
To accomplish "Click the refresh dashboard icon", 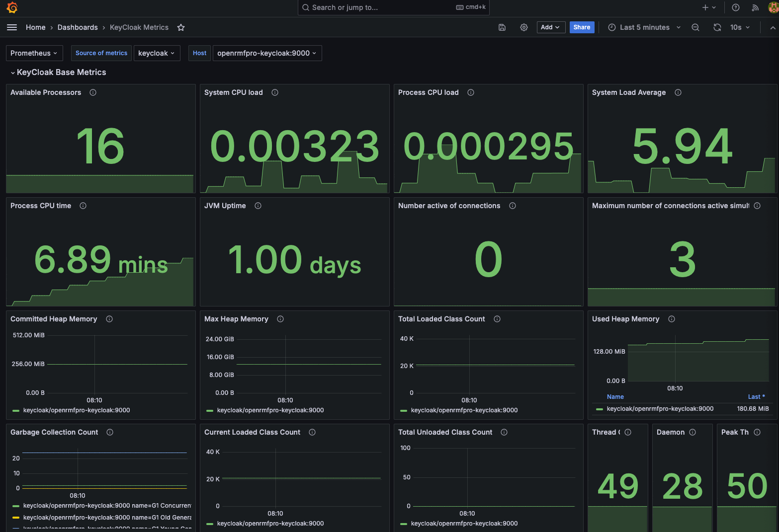I will click(x=717, y=27).
